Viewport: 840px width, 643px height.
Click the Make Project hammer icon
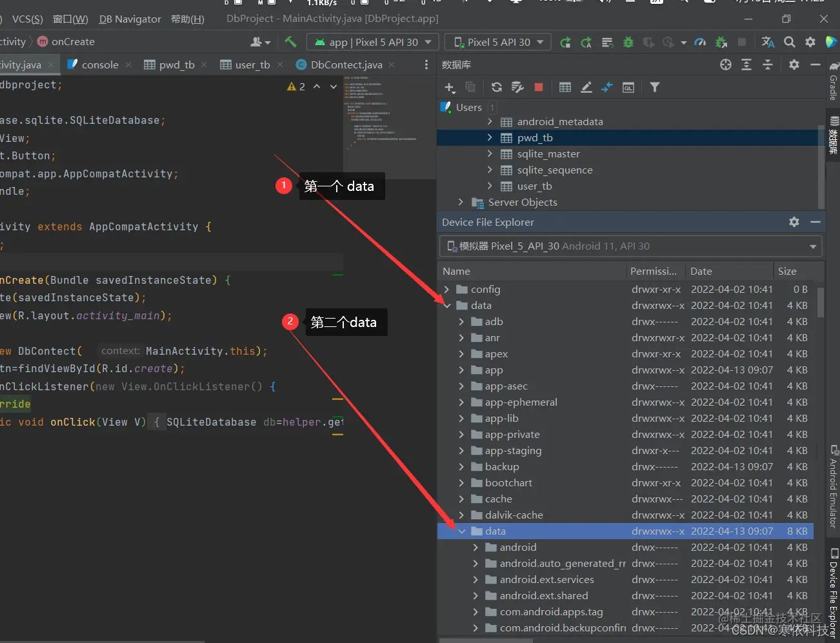[x=290, y=42]
